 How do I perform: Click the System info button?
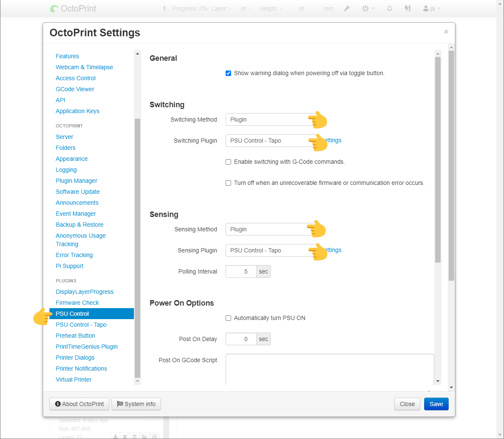[136, 404]
